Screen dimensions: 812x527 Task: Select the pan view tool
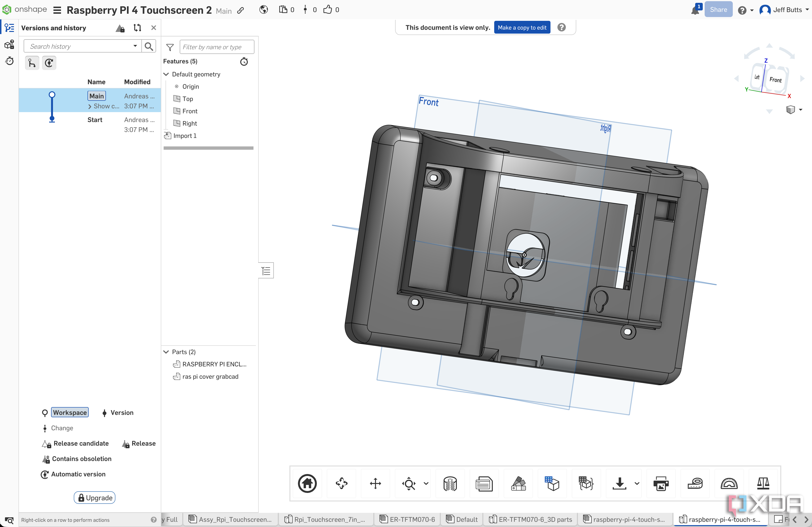pyautogui.click(x=375, y=483)
